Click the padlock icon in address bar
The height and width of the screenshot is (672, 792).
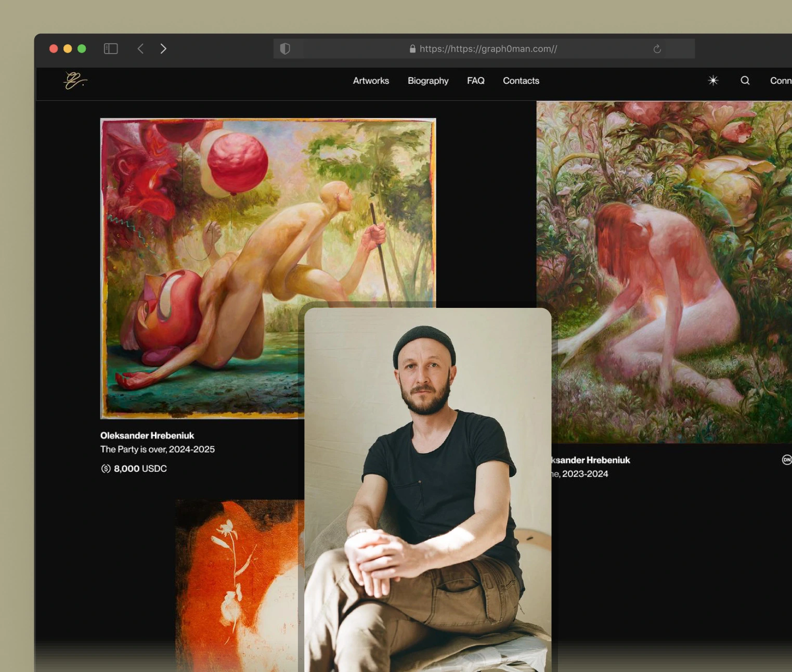tap(412, 49)
